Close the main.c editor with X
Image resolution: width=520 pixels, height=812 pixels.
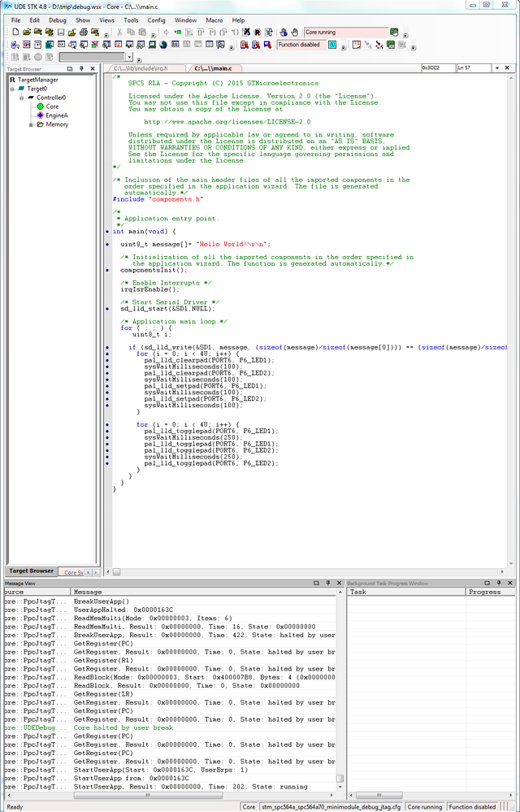tap(507, 67)
